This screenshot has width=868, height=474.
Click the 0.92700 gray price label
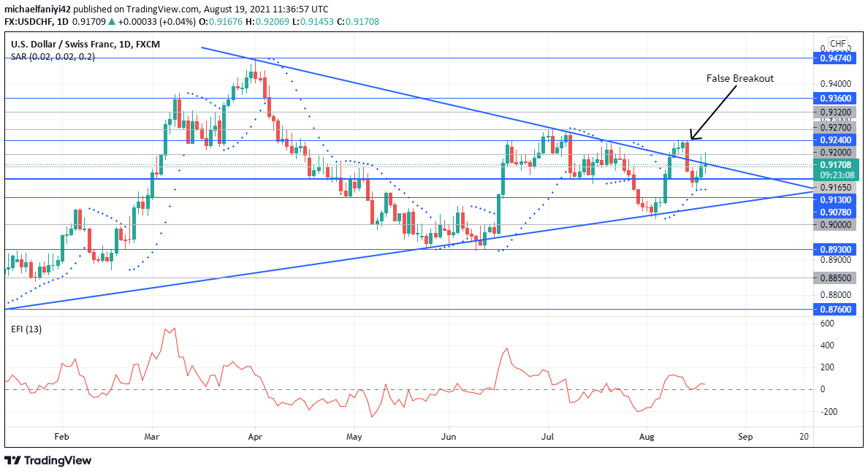click(835, 128)
